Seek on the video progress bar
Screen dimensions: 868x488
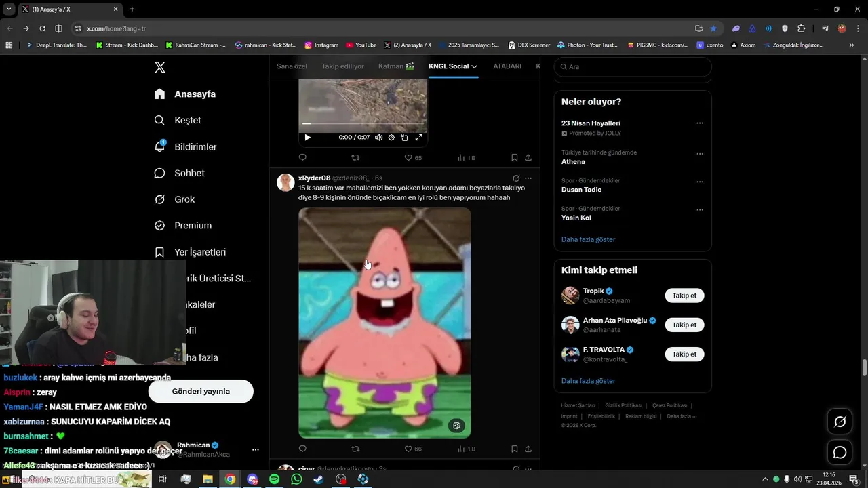[x=363, y=123]
